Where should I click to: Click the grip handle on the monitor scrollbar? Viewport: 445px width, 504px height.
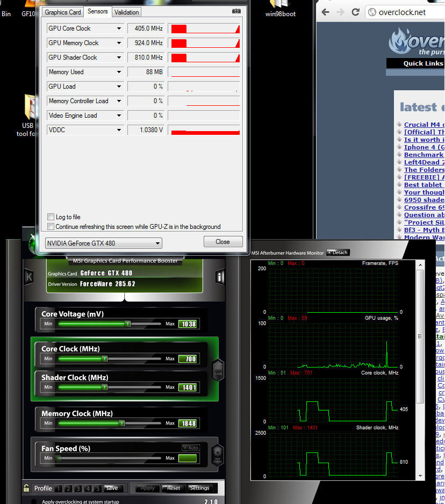tap(420, 336)
